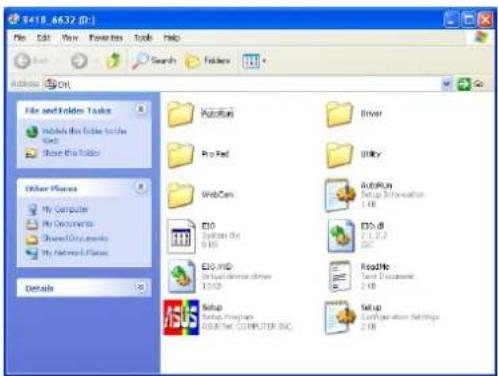The height and width of the screenshot is (376, 498).
Task: Click the Publish to Web globe icon
Action: coord(32,132)
